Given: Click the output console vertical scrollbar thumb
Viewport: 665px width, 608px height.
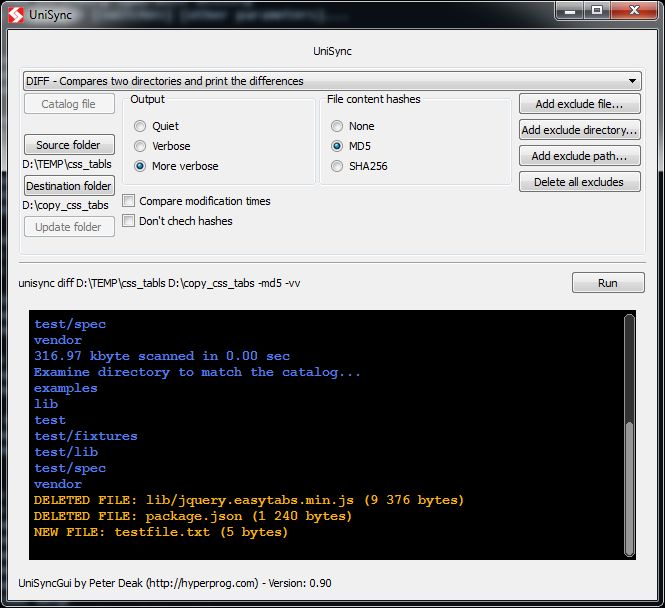Looking at the screenshot, I should pyautogui.click(x=629, y=489).
